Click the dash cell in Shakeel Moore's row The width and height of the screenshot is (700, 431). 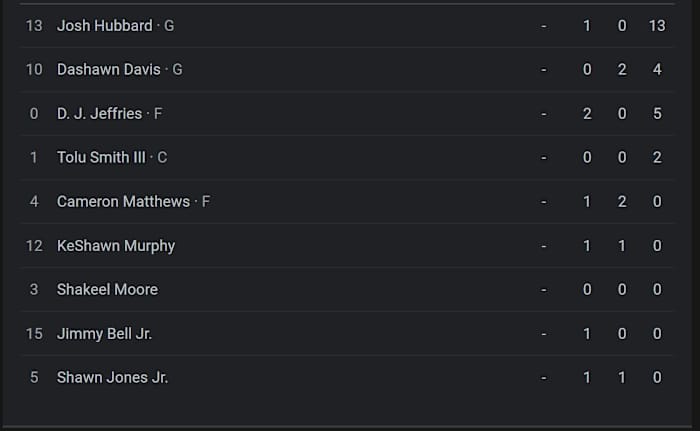click(543, 289)
